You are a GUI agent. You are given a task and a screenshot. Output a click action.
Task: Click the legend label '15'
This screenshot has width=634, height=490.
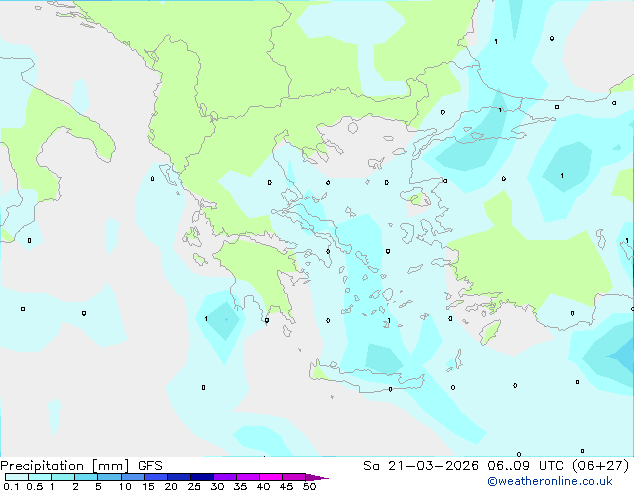148,486
